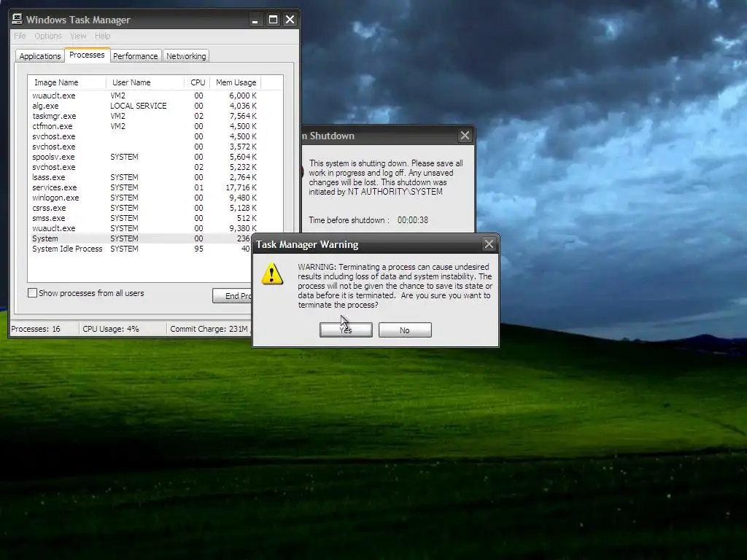747x560 pixels.
Task: Click the yellow warning triangle icon
Action: pyautogui.click(x=272, y=274)
